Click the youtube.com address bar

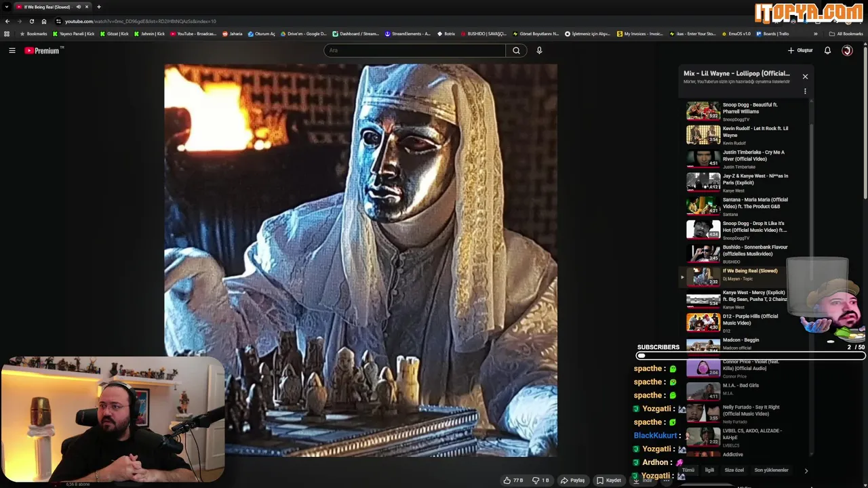pos(140,21)
